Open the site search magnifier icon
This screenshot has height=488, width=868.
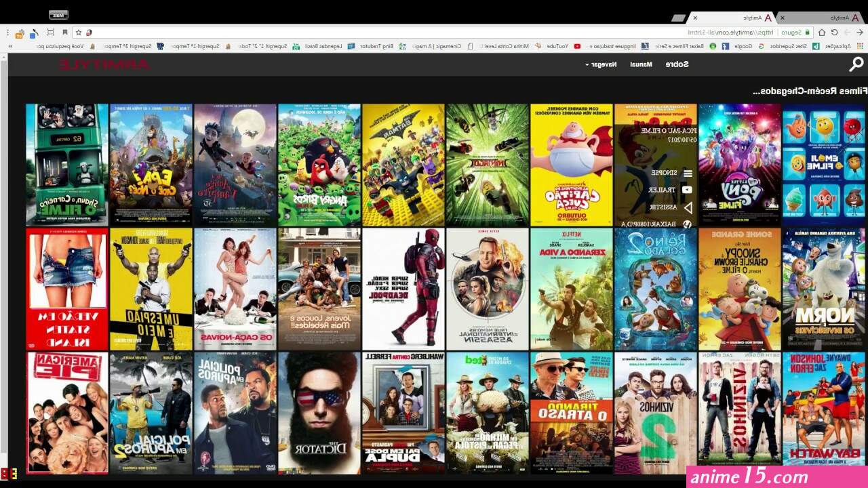(856, 64)
